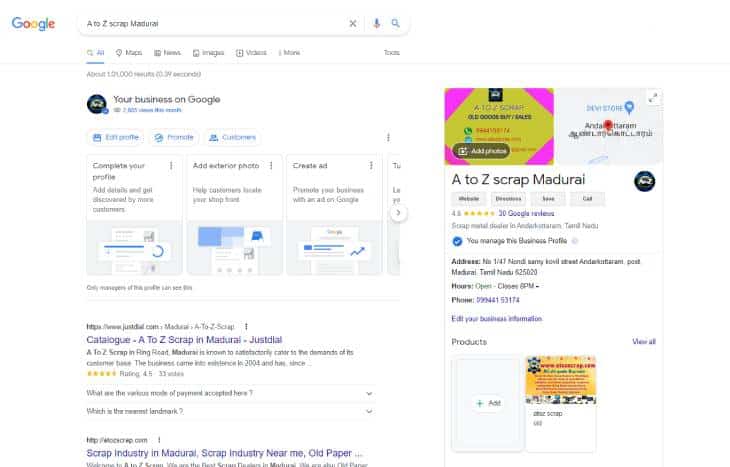Open the Add exterior photo card

click(235, 215)
